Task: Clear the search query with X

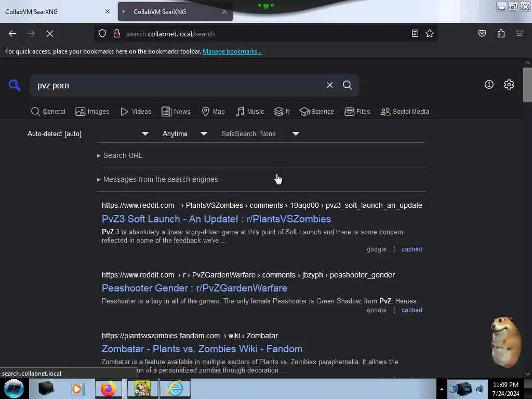Action: tap(329, 85)
